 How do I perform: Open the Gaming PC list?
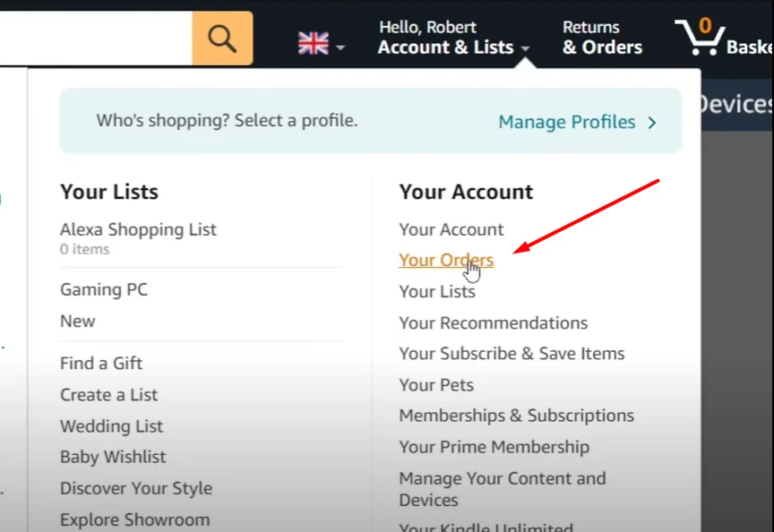coord(104,289)
